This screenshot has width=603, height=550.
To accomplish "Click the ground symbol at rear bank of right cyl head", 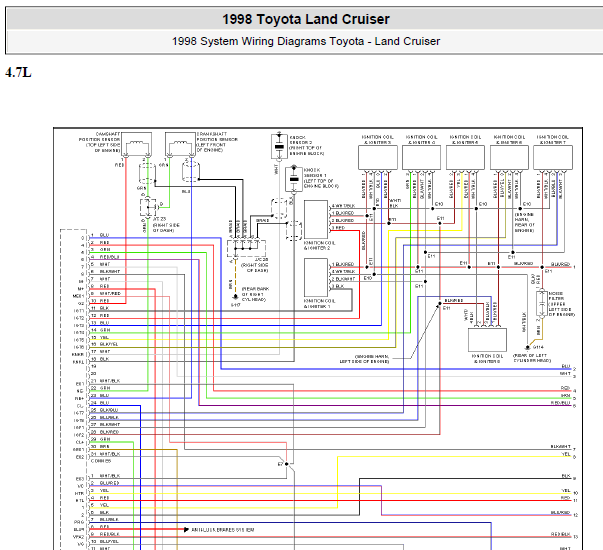I will [235, 297].
